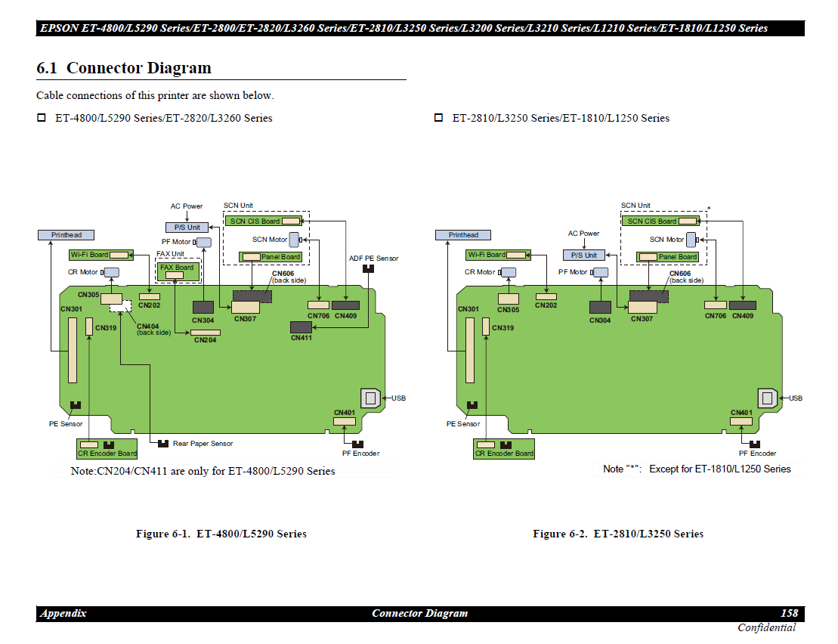Image resolution: width=838 pixels, height=644 pixels.
Task: Click the CR Encoder Board in left diagram
Action: point(107,449)
